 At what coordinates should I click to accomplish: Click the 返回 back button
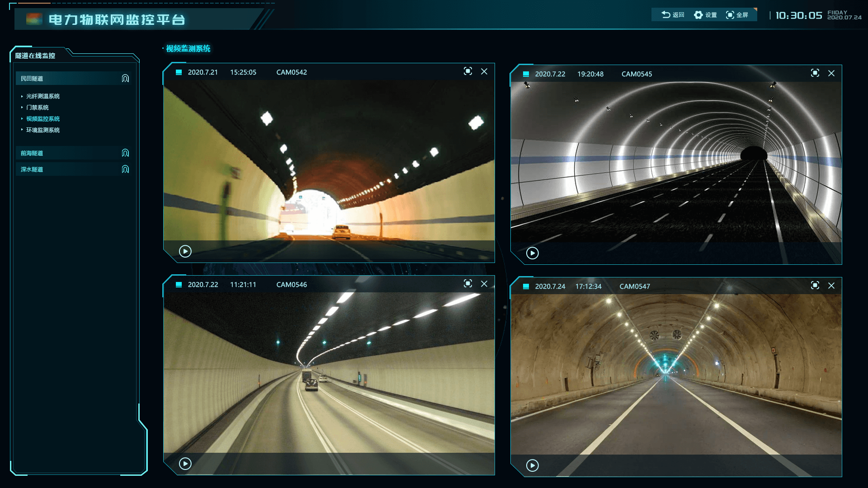[673, 15]
